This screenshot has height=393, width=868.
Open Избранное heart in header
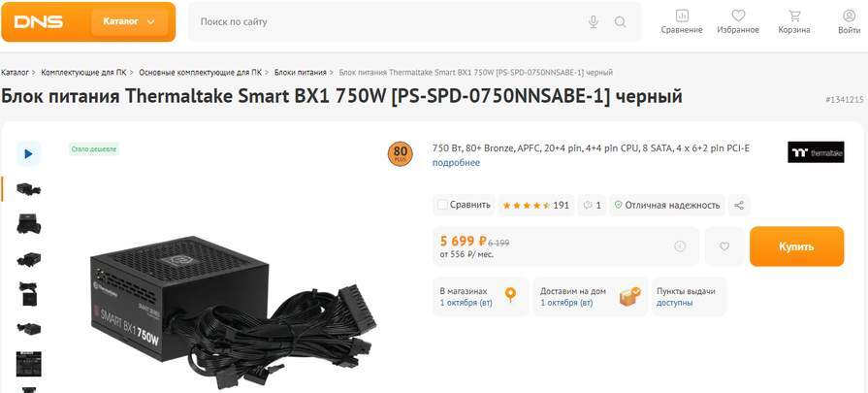pyautogui.click(x=738, y=20)
